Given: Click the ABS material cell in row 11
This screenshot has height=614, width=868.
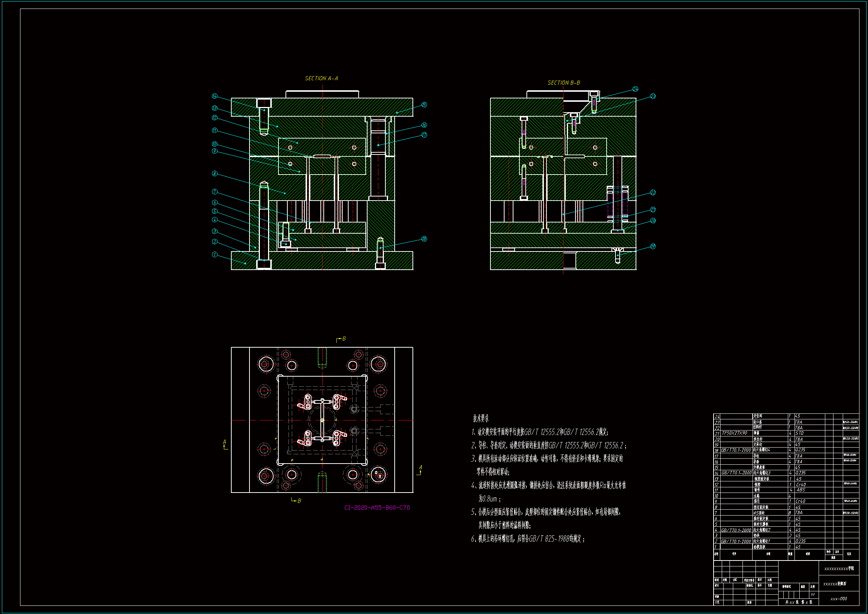Looking at the screenshot, I should tap(801, 490).
